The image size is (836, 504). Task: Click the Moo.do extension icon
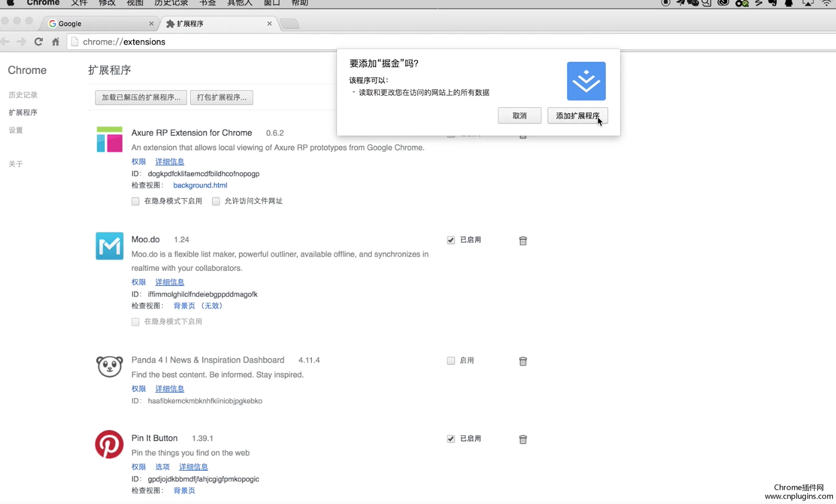(110, 246)
